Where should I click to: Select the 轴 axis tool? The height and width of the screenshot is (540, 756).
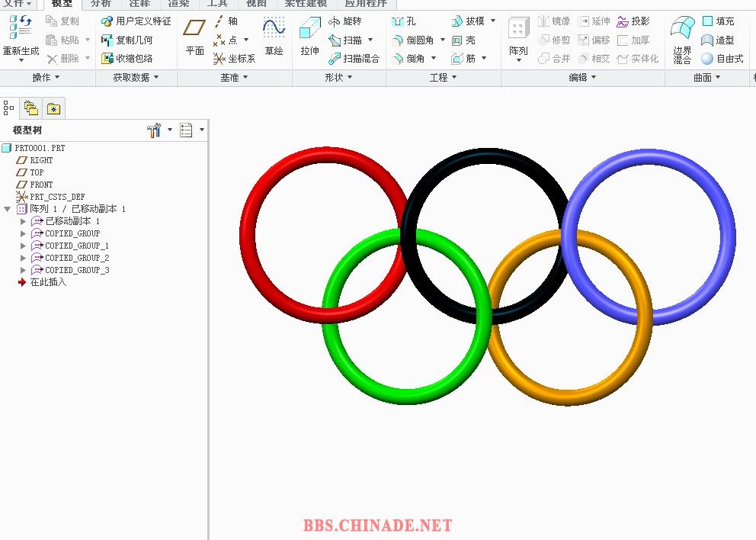[x=226, y=21]
